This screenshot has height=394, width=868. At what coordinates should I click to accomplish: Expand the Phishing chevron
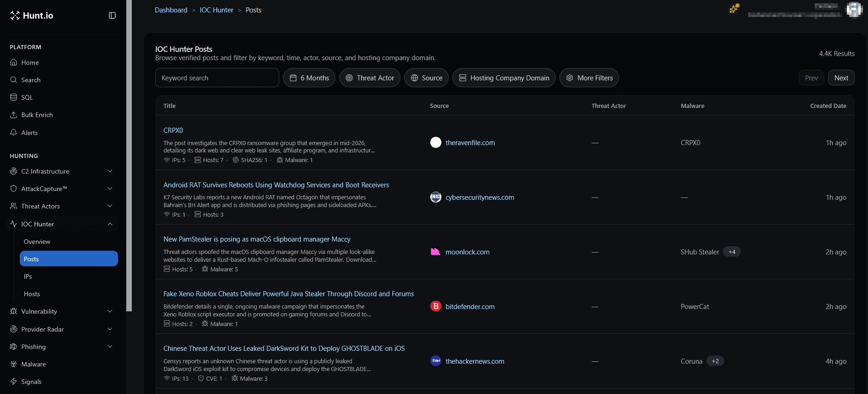point(110,347)
